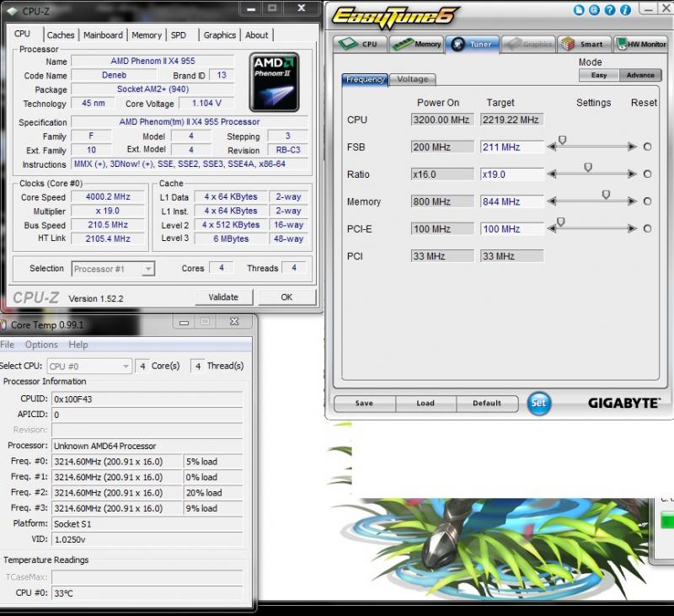Switch EasyTune6 to Advance mode
The width and height of the screenshot is (674, 616).
[x=640, y=75]
